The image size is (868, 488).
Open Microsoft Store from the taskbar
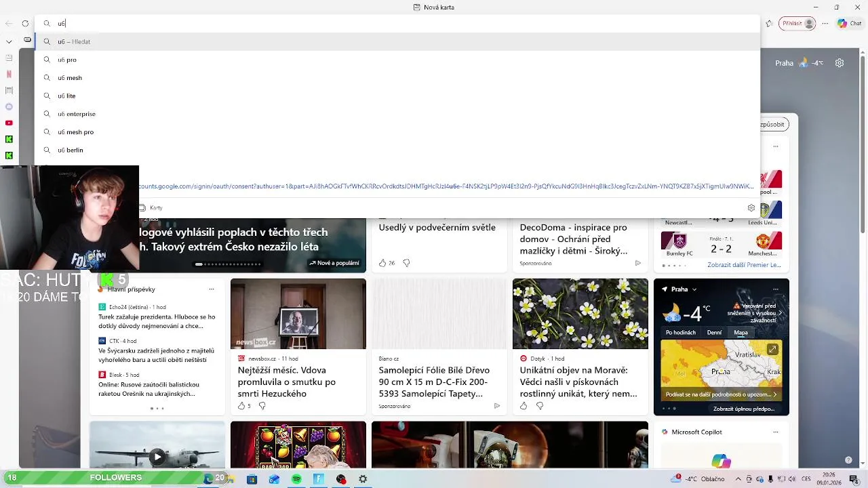(252, 479)
